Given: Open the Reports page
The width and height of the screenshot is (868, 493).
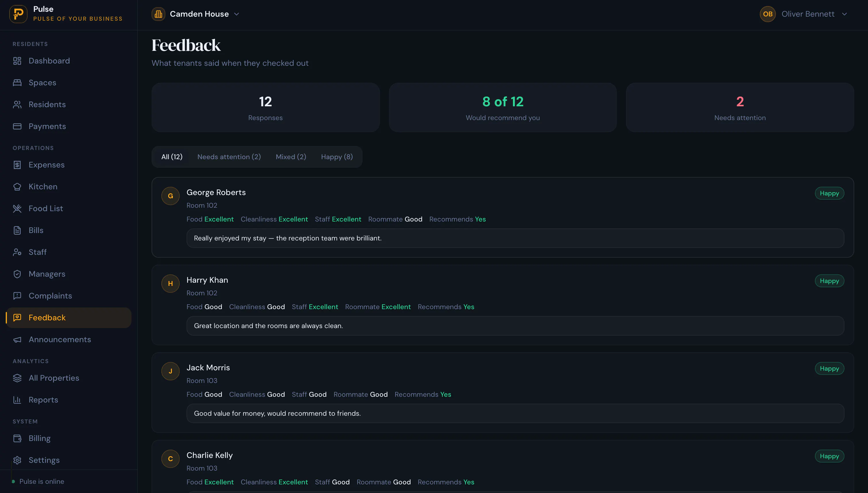Looking at the screenshot, I should pyautogui.click(x=69, y=400).
